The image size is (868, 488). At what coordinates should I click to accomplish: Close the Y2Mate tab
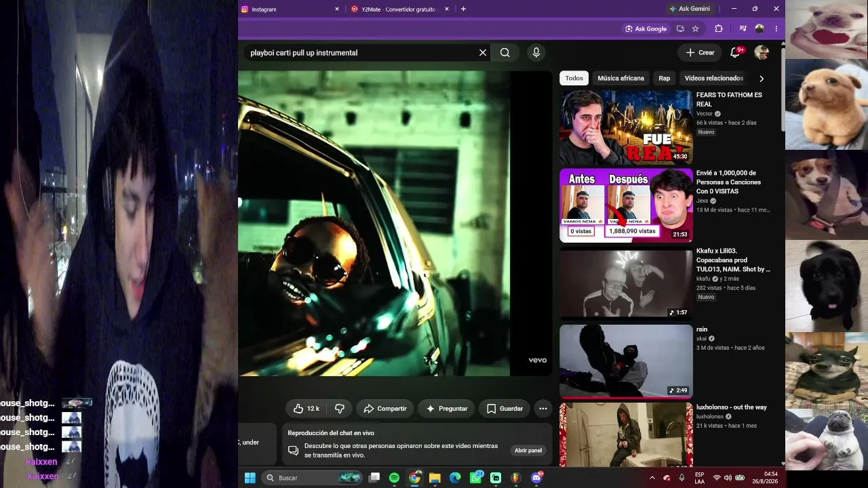coord(447,9)
